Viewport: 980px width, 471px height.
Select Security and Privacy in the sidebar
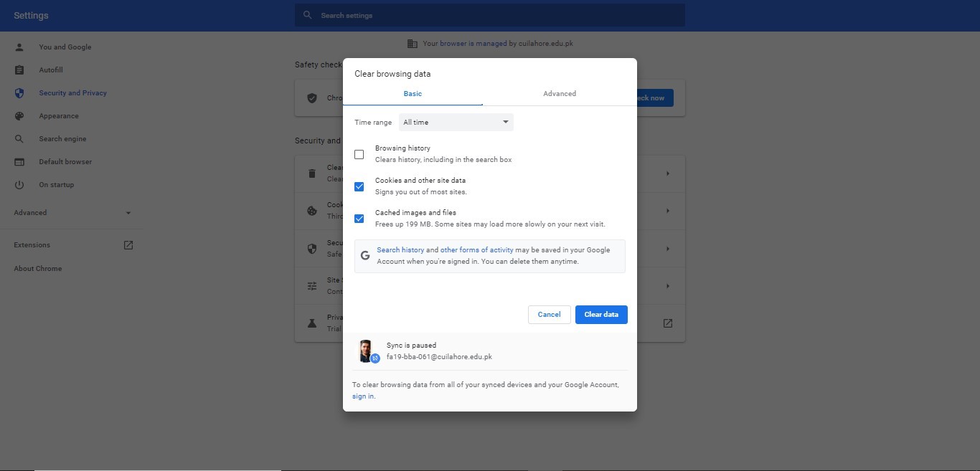click(x=72, y=93)
